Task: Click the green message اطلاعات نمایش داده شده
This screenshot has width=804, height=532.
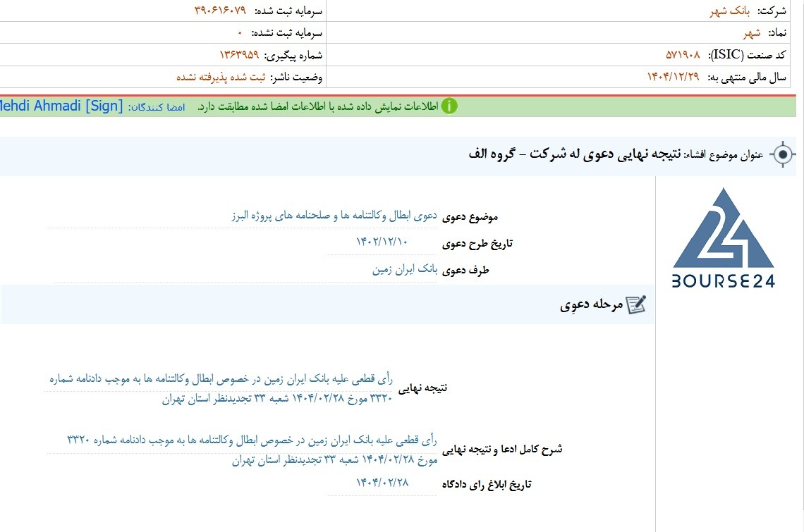Action: tap(318, 106)
